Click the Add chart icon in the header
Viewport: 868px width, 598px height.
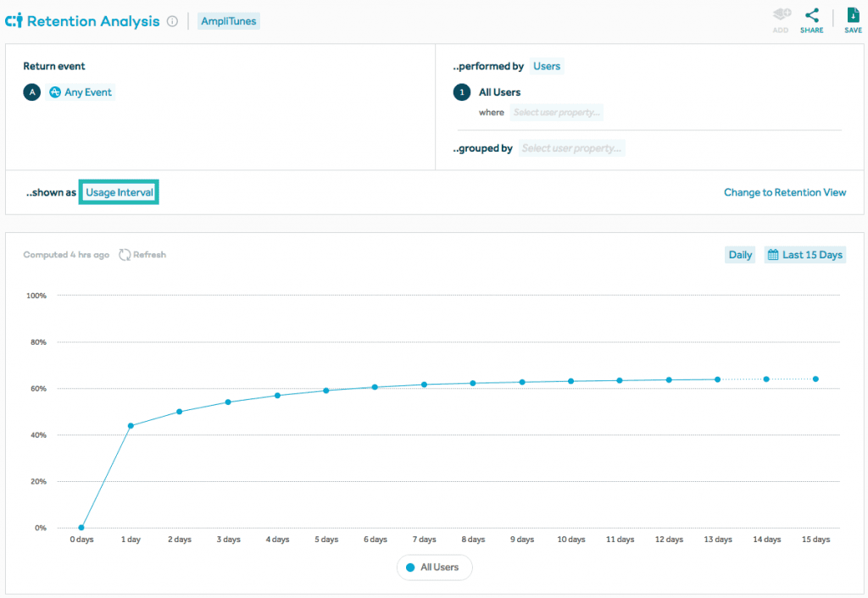coord(780,16)
